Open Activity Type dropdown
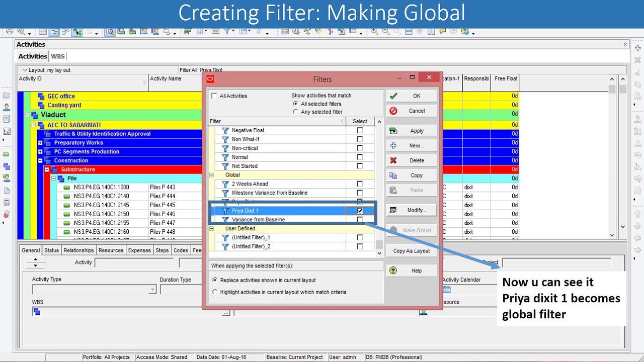This screenshot has height=362, width=644. coord(152,290)
